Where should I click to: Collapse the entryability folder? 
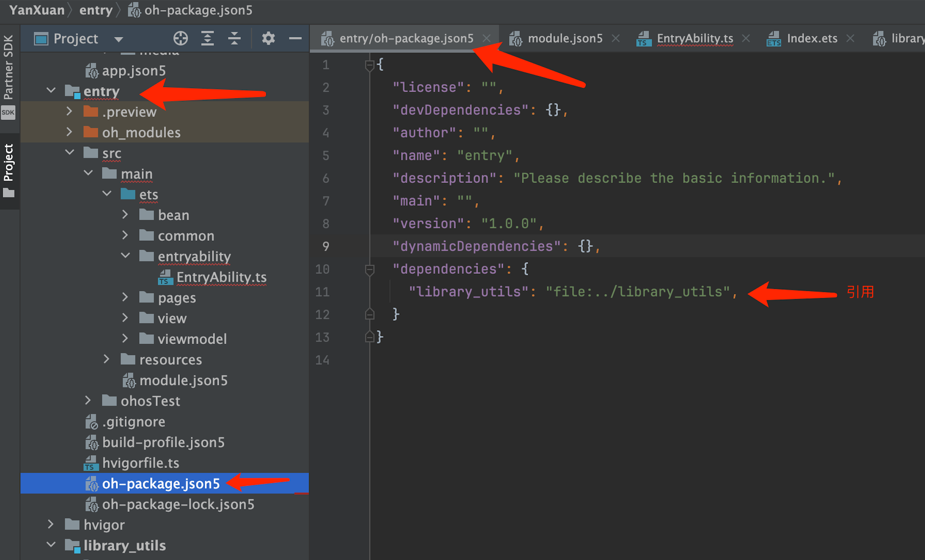[125, 256]
